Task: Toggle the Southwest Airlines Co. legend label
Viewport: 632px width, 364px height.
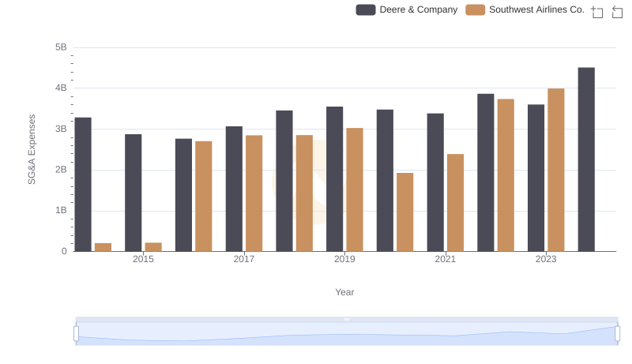Action: click(x=536, y=10)
